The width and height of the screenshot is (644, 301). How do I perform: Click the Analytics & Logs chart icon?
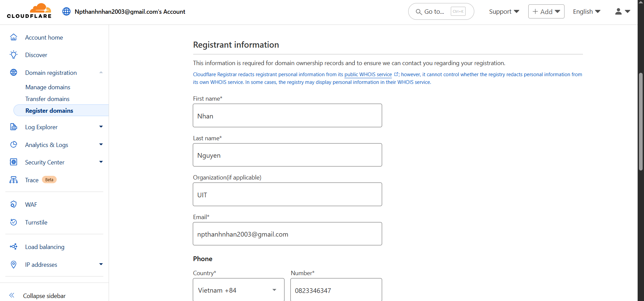(x=14, y=145)
